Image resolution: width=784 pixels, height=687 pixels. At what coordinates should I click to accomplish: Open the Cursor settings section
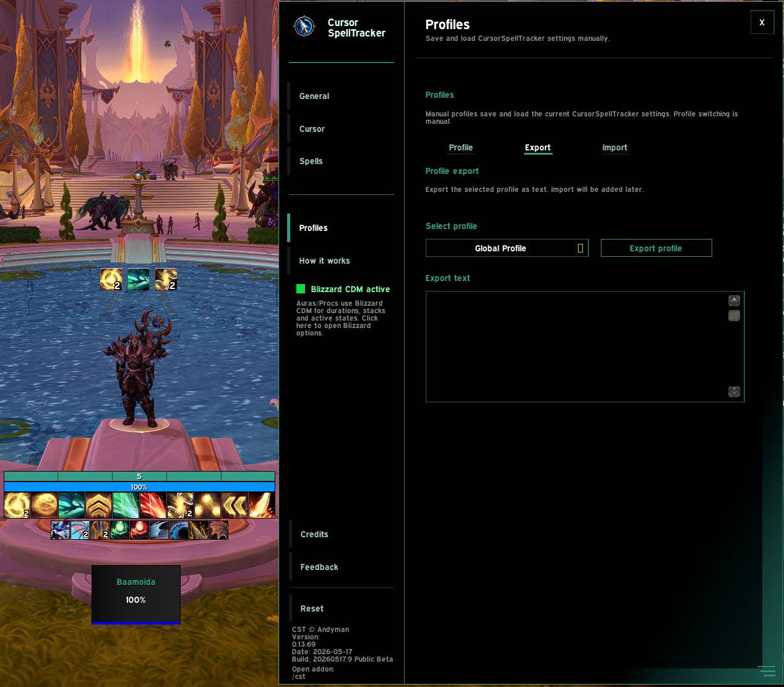pyautogui.click(x=341, y=129)
